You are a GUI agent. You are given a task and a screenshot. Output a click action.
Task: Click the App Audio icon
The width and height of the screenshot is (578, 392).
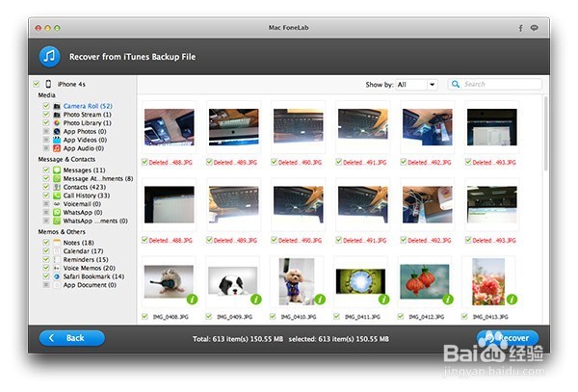[x=57, y=148]
